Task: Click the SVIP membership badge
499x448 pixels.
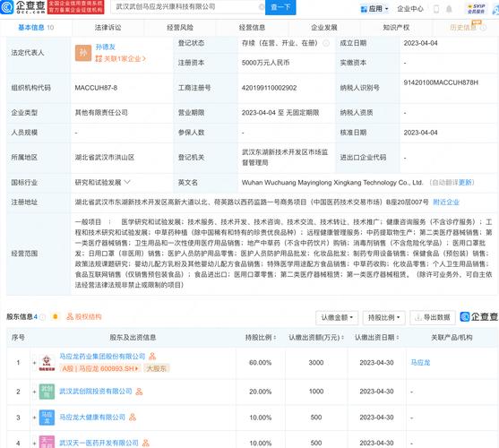Action: pos(476,9)
